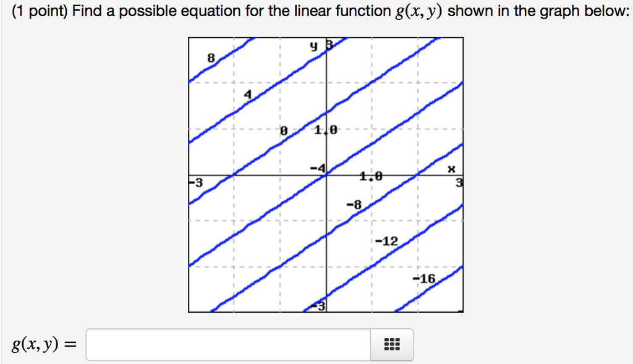Click the g(x, y) answer input field
The image size is (633, 364).
pos(229,345)
